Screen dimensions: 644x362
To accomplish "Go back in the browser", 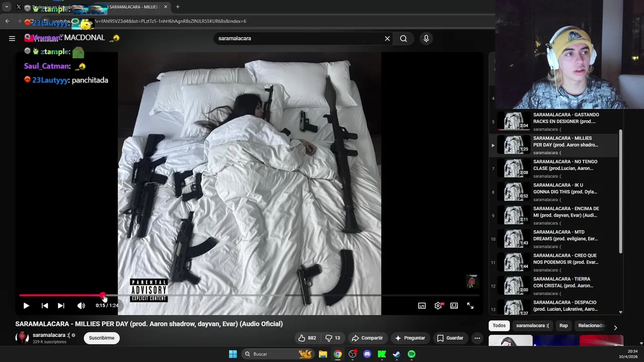I will (x=7, y=21).
